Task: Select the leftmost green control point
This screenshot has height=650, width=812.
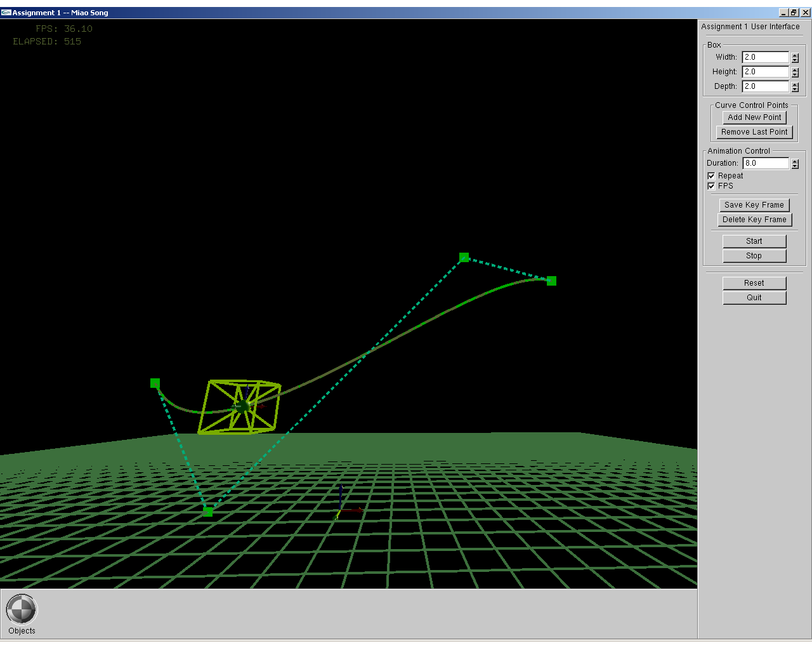Action: [155, 383]
